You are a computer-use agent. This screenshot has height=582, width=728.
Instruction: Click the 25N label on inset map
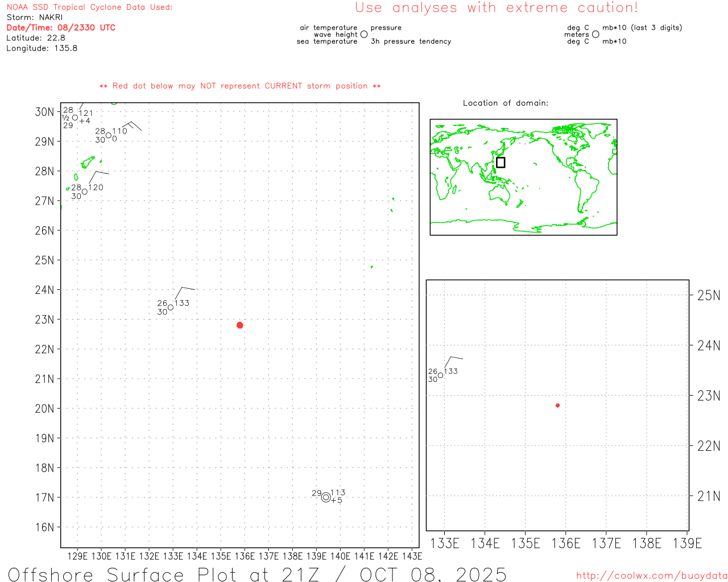709,295
